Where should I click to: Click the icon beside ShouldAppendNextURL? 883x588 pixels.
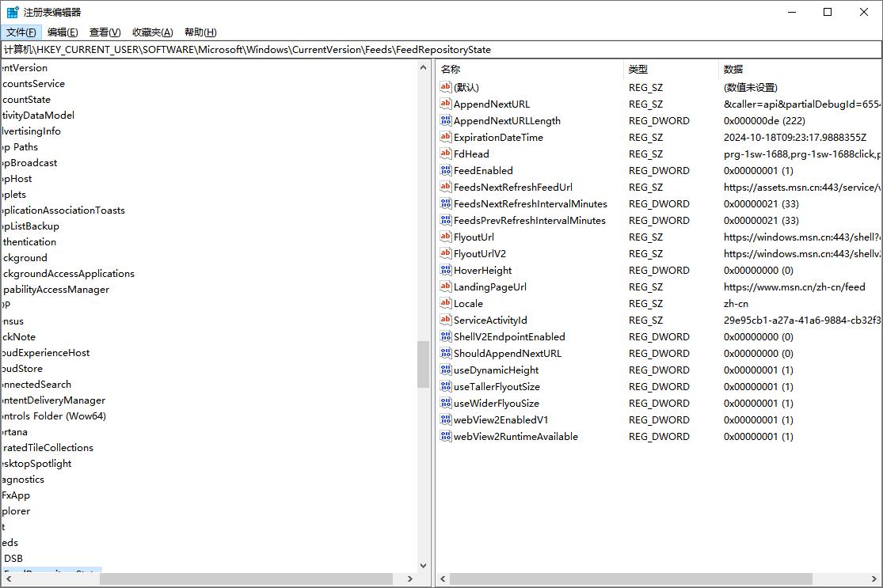click(446, 353)
